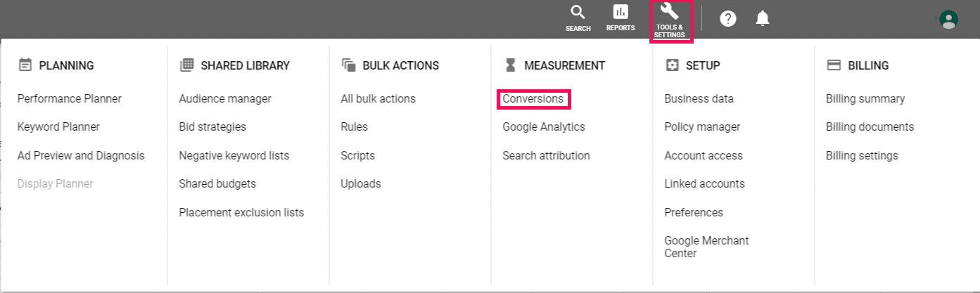Screen dimensions: 980x293
Task: Select Search attribution
Action: coord(546,156)
